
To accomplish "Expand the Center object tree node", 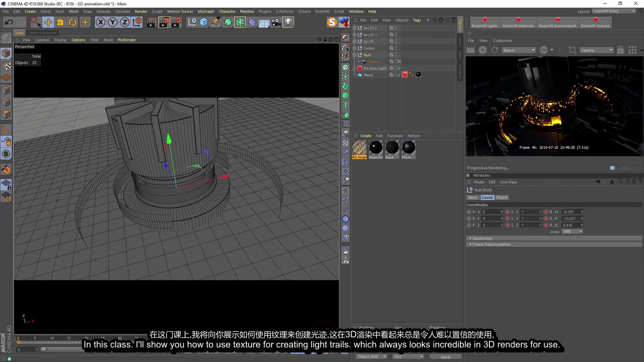I will tap(354, 48).
